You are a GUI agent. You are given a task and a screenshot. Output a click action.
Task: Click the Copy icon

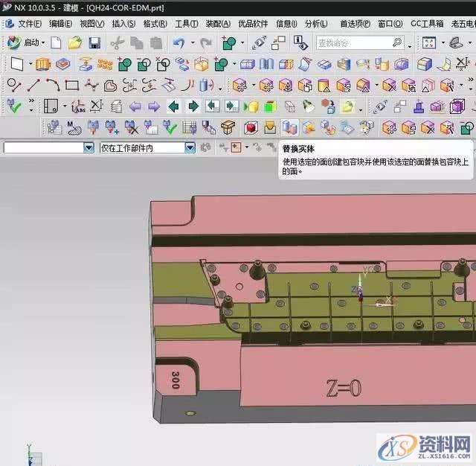click(137, 43)
